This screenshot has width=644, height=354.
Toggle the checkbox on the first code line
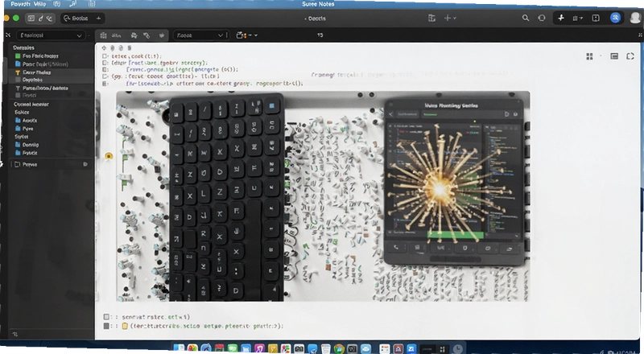click(105, 56)
